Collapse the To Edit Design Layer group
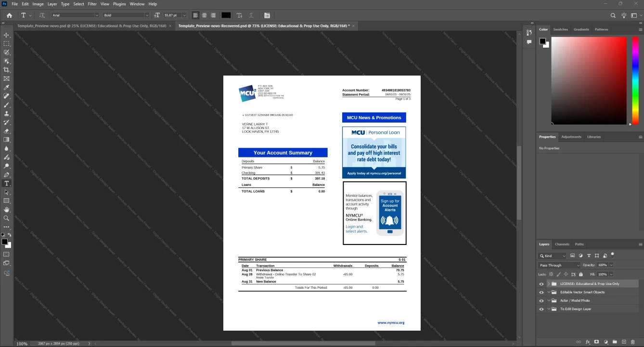Viewport: 644px width, 347px height. (x=549, y=309)
